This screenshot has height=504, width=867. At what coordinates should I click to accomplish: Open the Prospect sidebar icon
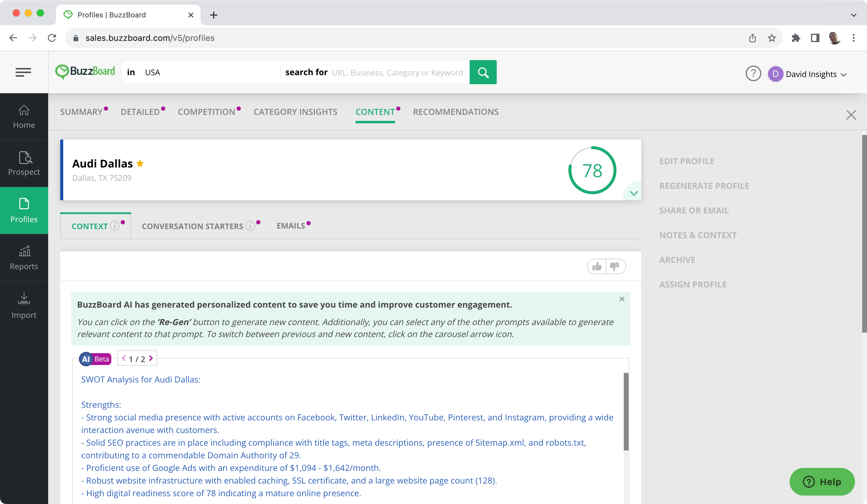pos(24,163)
